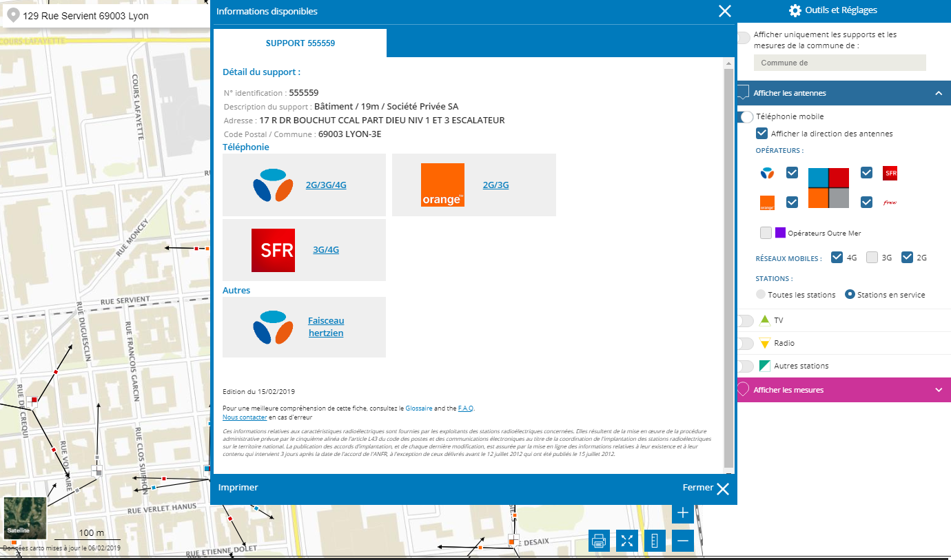Uncheck the Bouygues operator checkbox
The width and height of the screenshot is (951, 560).
(x=792, y=173)
